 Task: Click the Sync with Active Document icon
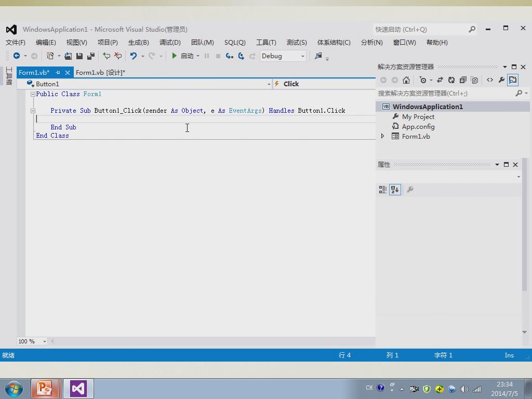click(x=440, y=80)
